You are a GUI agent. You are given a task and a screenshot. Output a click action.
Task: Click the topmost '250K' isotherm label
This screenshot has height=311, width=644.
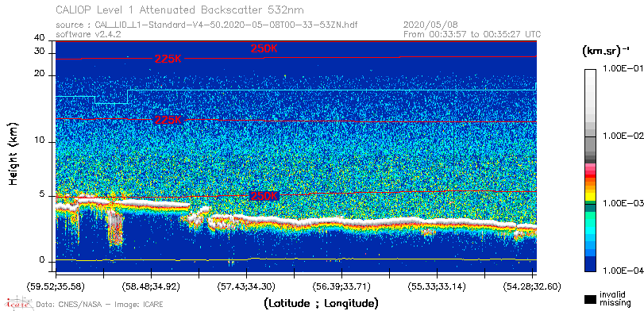tap(264, 48)
